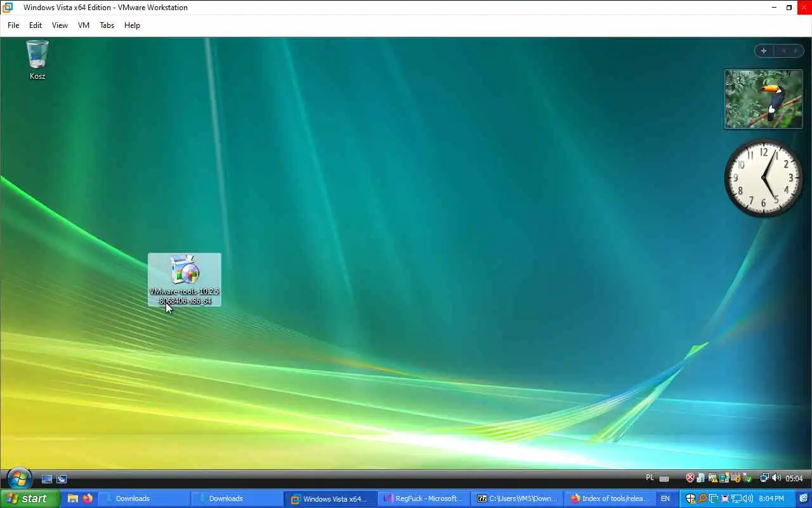Add a gadget with the sidebar plus button
The height and width of the screenshot is (508, 812).
[x=764, y=51]
